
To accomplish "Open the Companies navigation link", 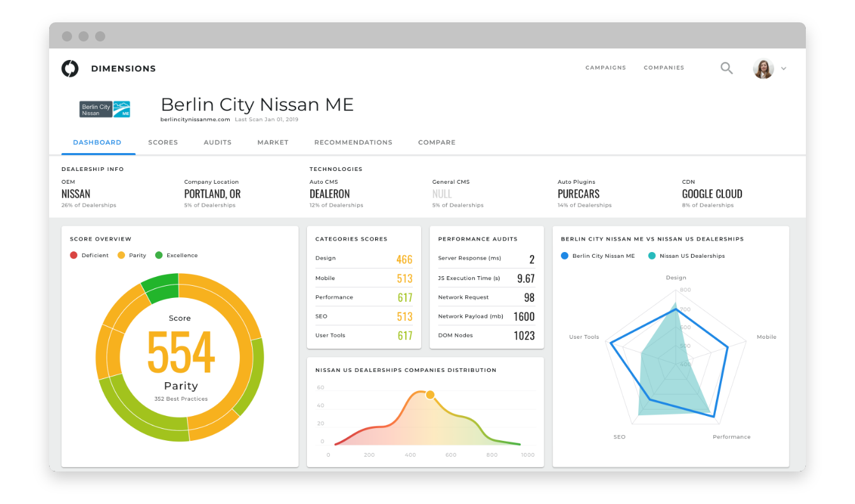I will coord(664,68).
